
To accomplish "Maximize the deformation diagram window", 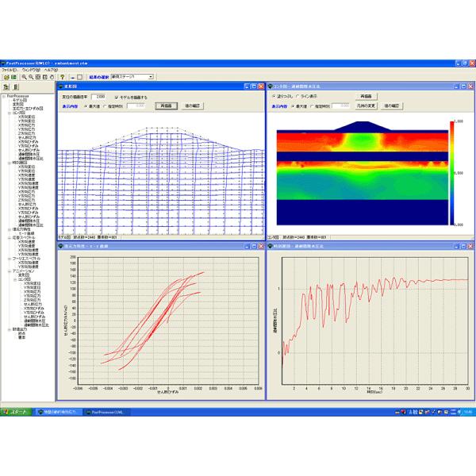I will 254,86.
